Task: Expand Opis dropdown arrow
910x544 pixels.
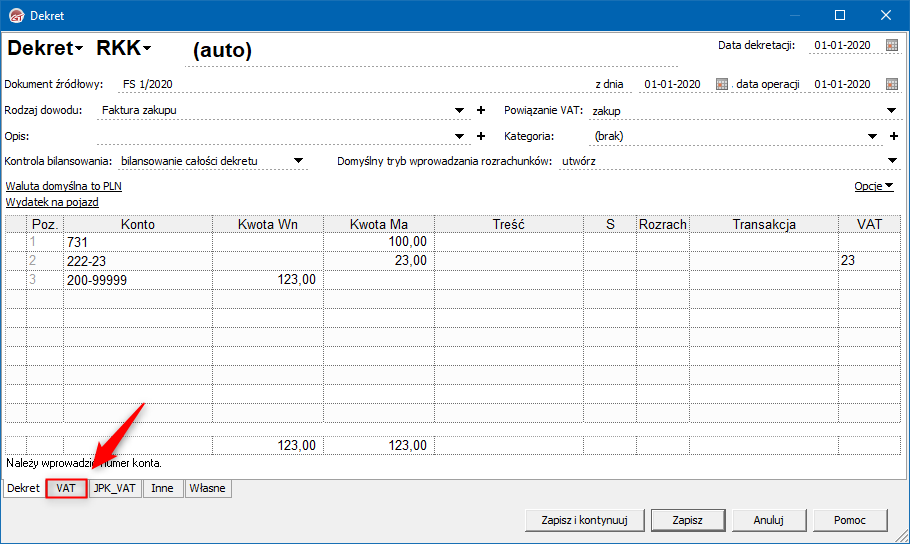Action: [x=459, y=136]
